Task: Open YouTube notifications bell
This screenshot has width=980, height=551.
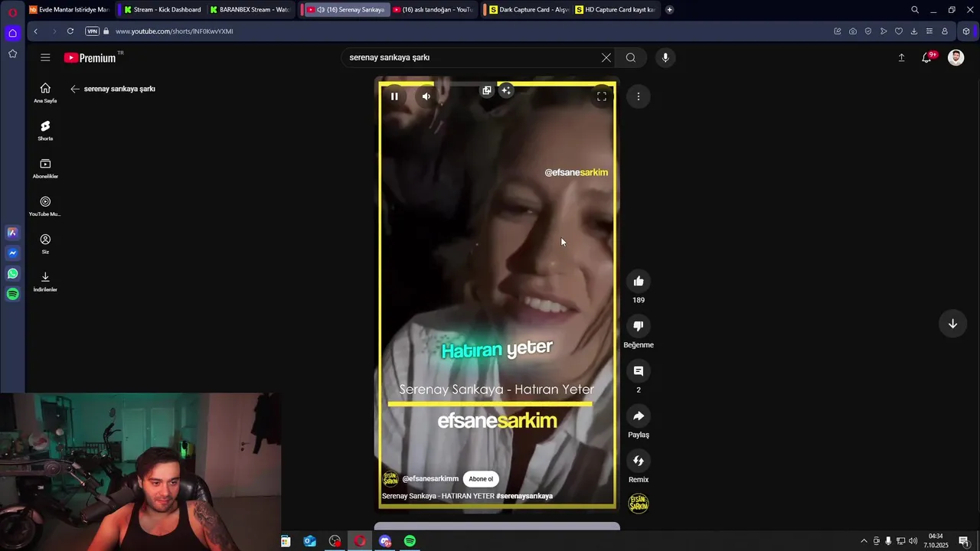Action: tap(927, 57)
